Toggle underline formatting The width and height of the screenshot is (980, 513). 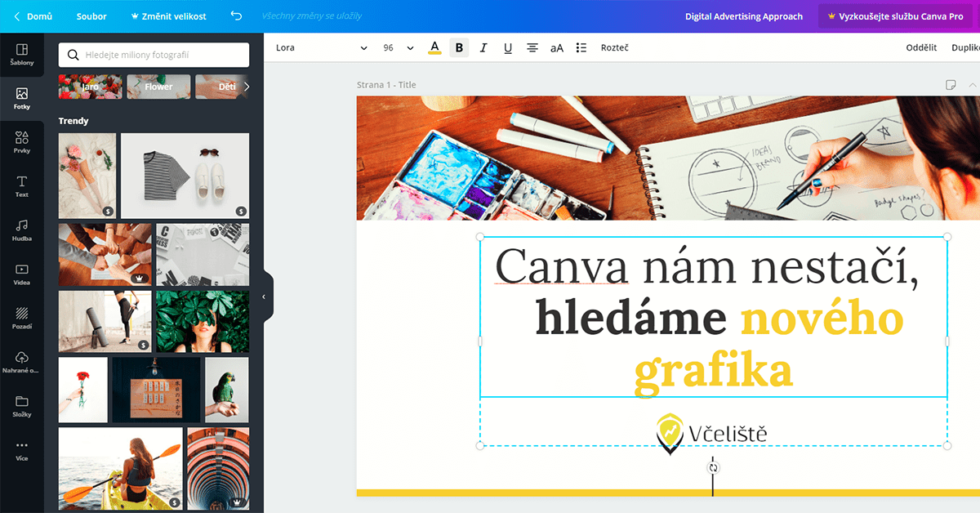(508, 48)
